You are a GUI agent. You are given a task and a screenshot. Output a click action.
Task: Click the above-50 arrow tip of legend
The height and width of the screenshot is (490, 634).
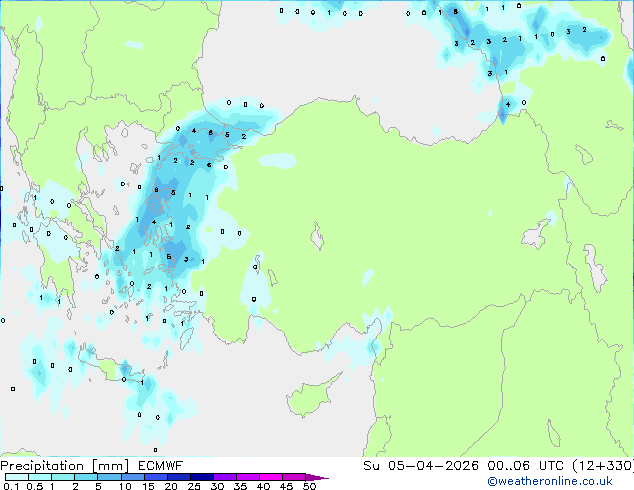pos(317,478)
